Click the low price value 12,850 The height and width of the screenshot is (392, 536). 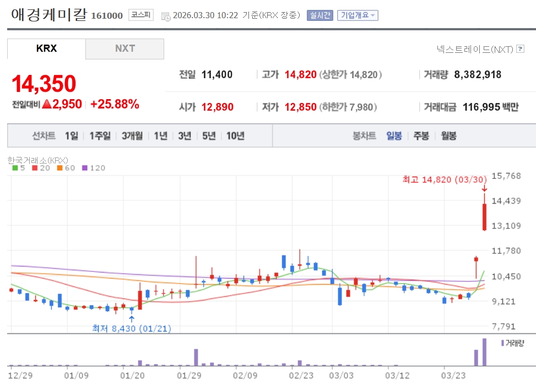pyautogui.click(x=300, y=107)
